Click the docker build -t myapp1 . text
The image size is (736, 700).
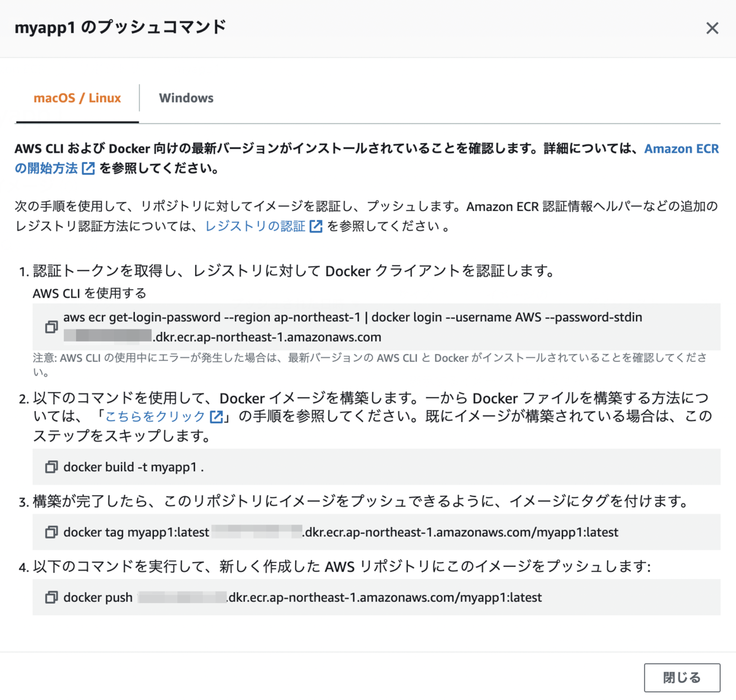click(134, 467)
